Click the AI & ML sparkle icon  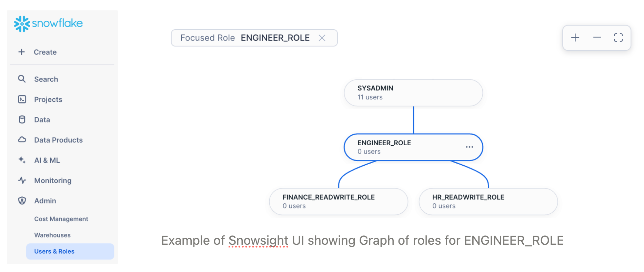click(x=22, y=160)
